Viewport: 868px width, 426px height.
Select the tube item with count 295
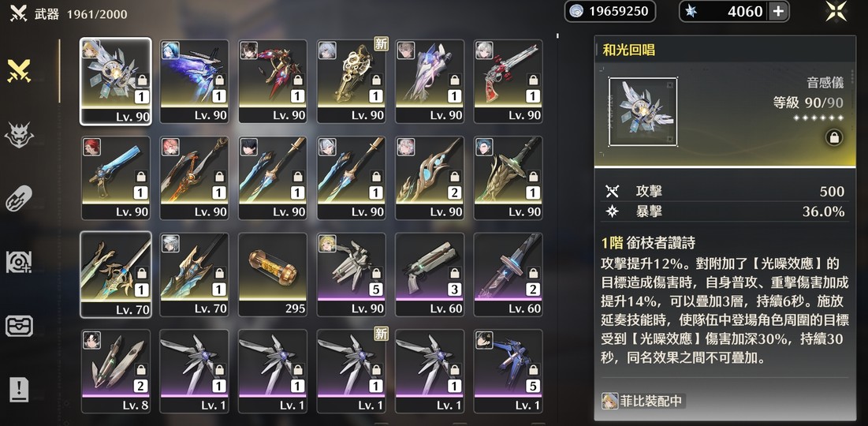click(272, 275)
